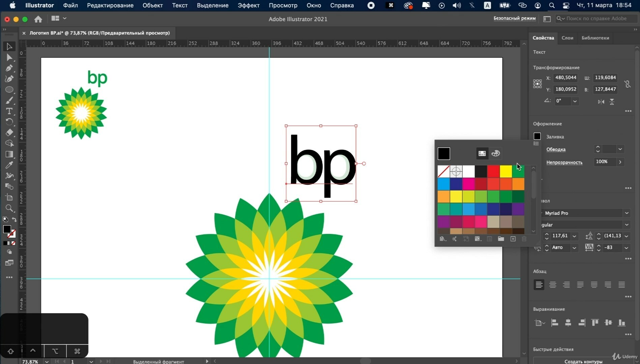Switch to the Слои tab

[x=567, y=38]
